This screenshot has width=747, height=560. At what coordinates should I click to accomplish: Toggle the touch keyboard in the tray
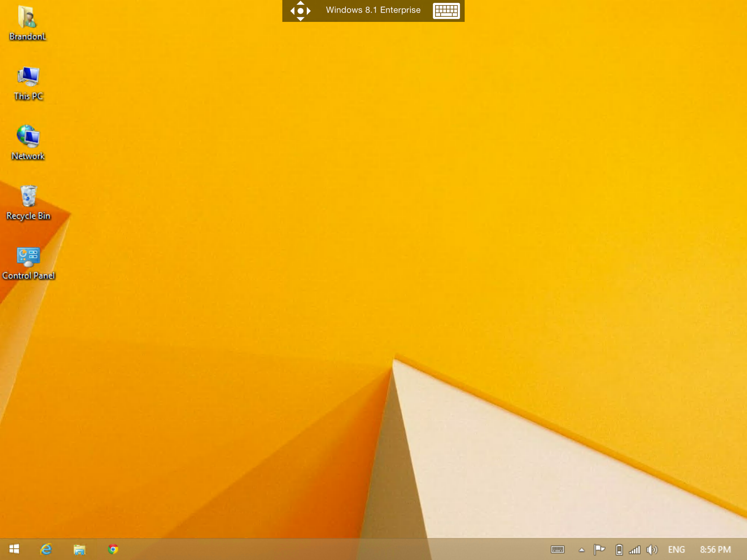557,550
